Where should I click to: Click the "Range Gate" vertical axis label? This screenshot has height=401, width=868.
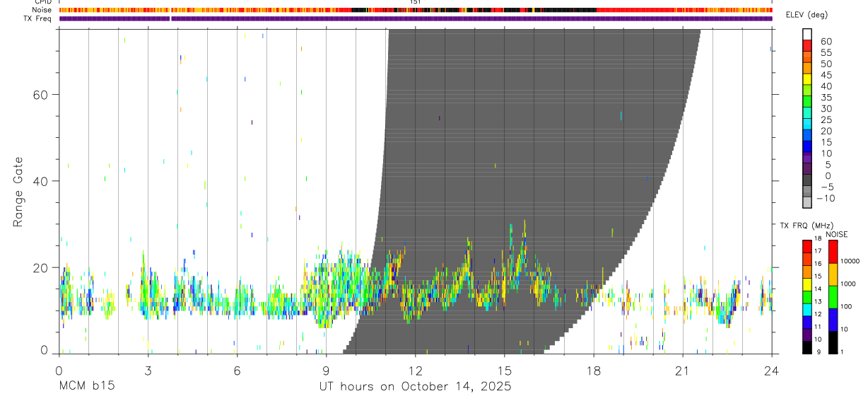18,192
